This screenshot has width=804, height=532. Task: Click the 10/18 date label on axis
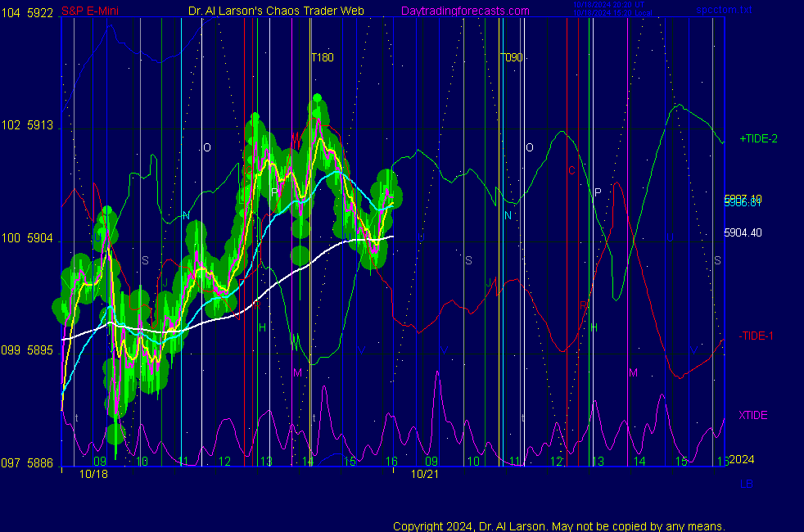click(x=93, y=474)
